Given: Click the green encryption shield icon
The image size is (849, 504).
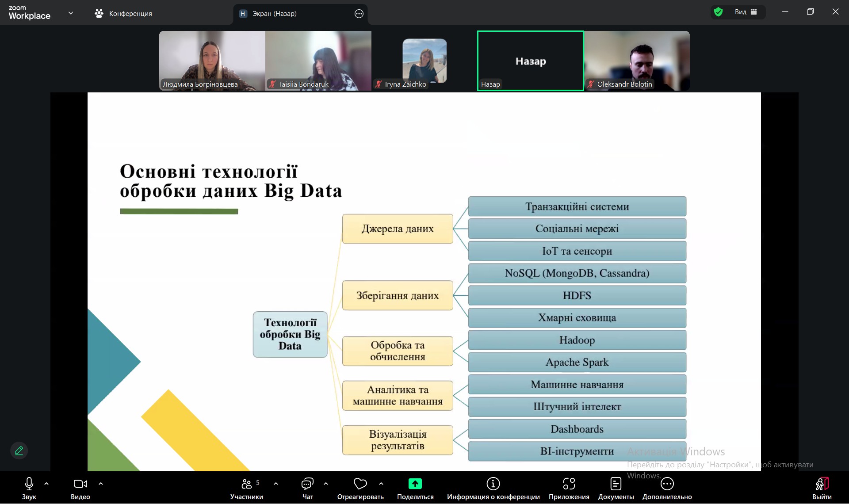Looking at the screenshot, I should [719, 12].
